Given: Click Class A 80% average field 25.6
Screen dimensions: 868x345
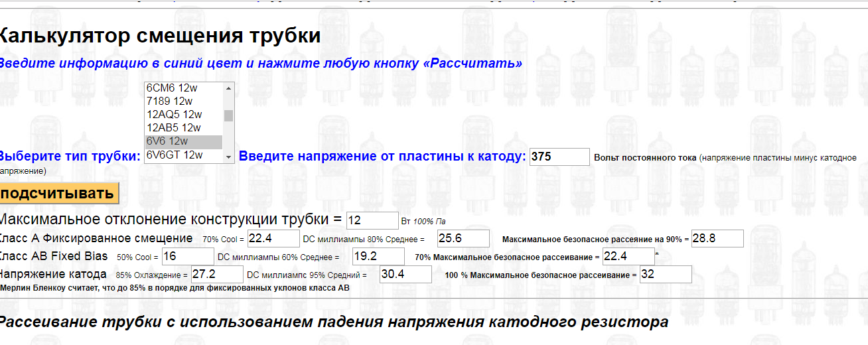Looking at the screenshot, I should (463, 238).
